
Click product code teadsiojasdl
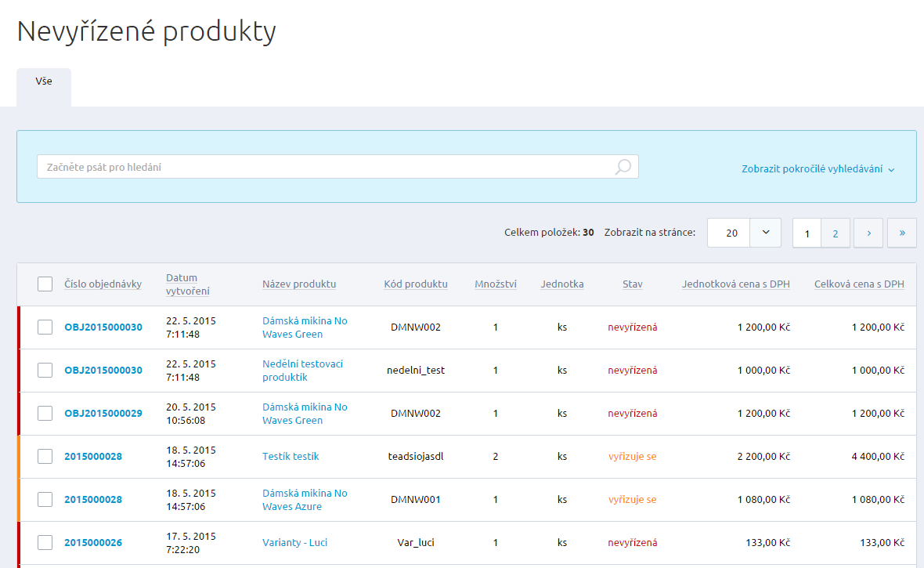[x=416, y=456]
